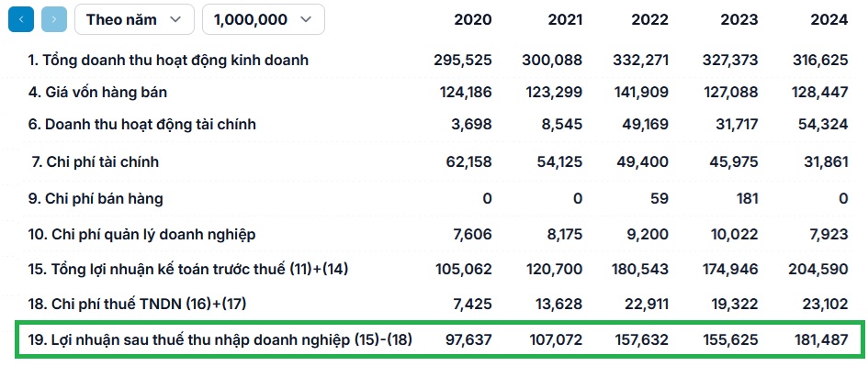The height and width of the screenshot is (366, 868).
Task: Click the value 7,606 management expense
Action: pos(472,235)
